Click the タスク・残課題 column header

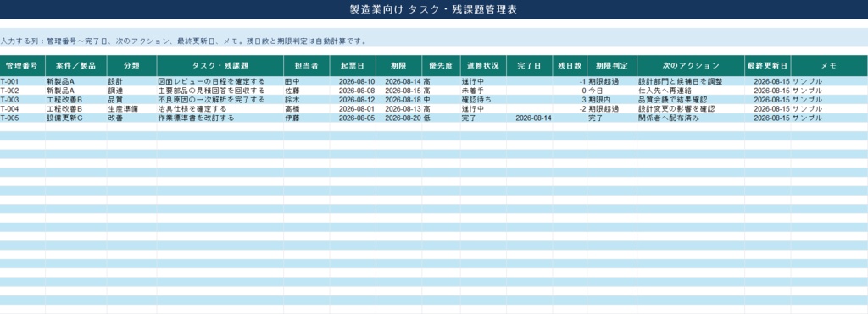[x=220, y=65]
